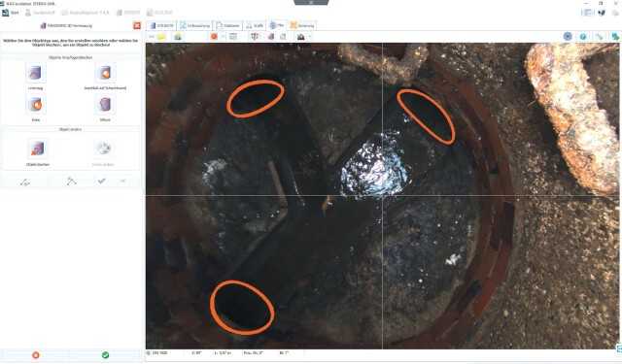Click the faint grey checkmark in the panel's bottom row
622x364 pixels.
pyautogui.click(x=123, y=181)
